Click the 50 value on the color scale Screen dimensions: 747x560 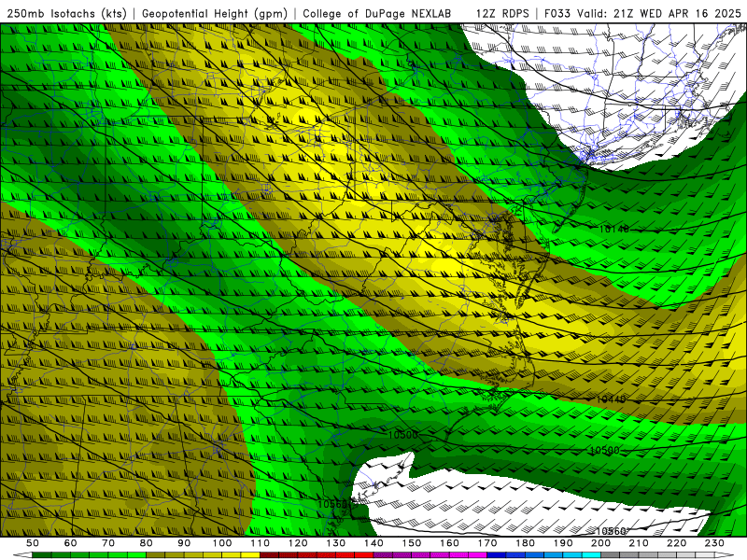click(33, 543)
